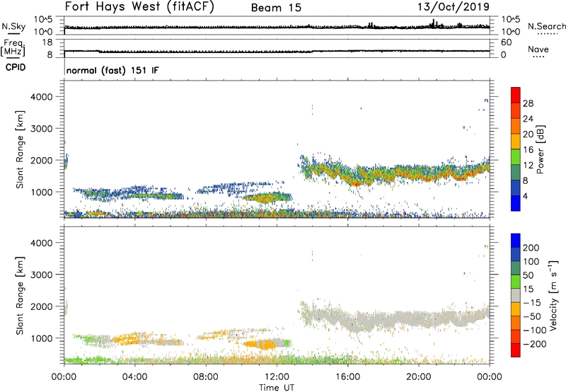
Task: Click the 'Beam 15' label
Action: (x=276, y=8)
